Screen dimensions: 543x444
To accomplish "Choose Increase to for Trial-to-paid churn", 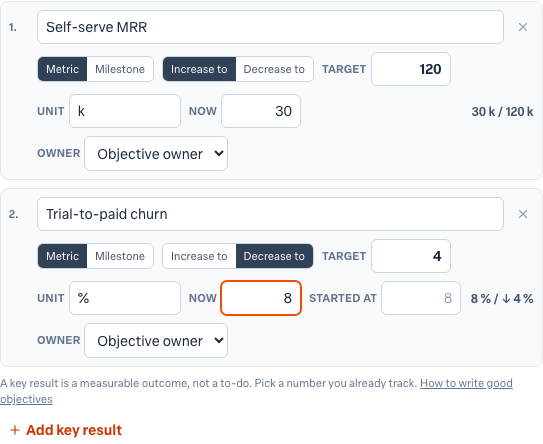I will click(x=199, y=256).
